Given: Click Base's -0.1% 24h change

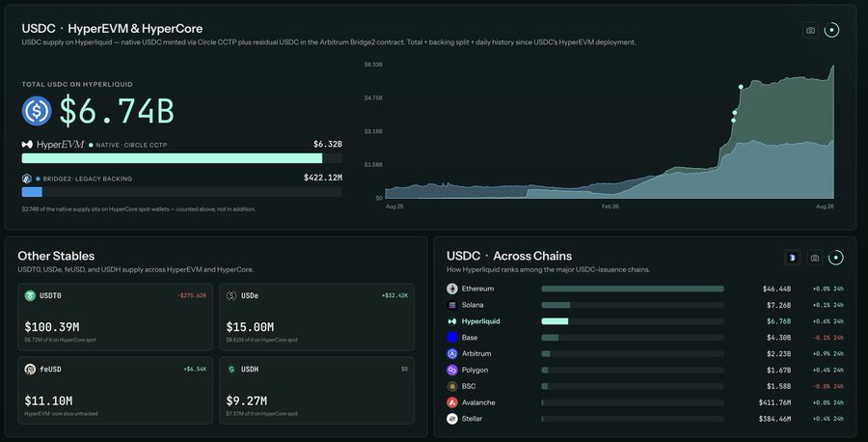Looking at the screenshot, I should pyautogui.click(x=828, y=338).
